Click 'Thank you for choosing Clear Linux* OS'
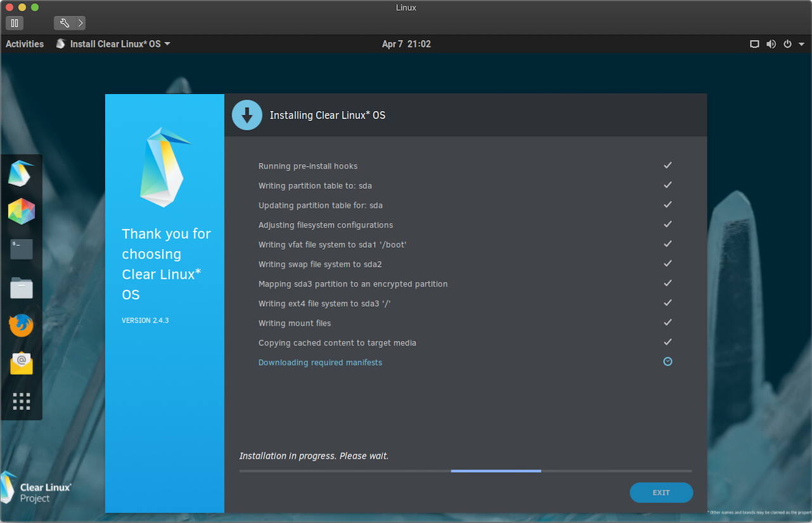The width and height of the screenshot is (812, 523). (166, 264)
